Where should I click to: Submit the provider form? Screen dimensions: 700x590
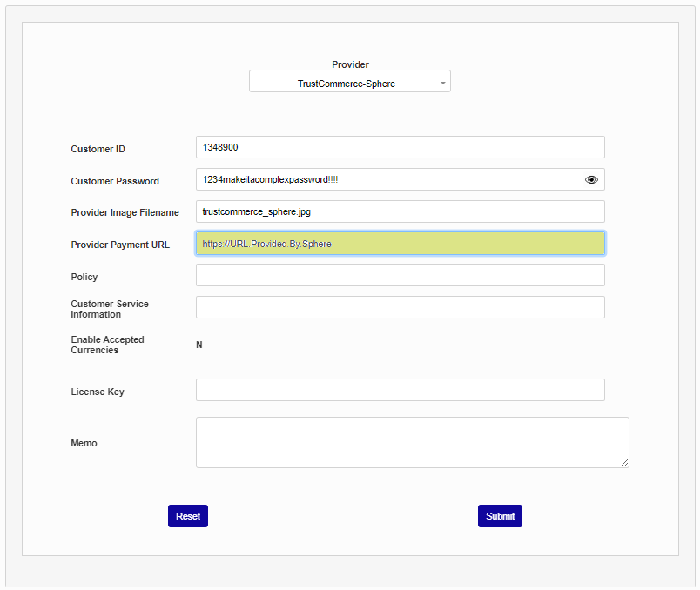[x=500, y=516]
